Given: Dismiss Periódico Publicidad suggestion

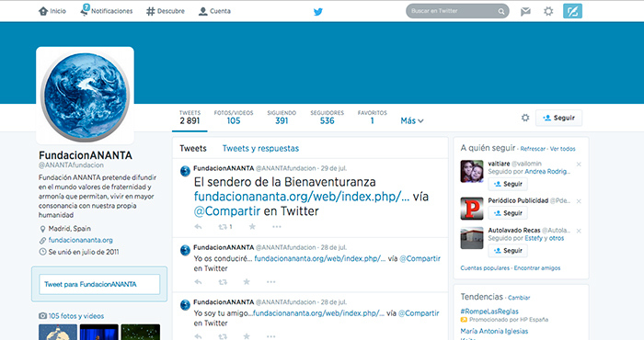Looking at the screenshot, I should tap(579, 201).
